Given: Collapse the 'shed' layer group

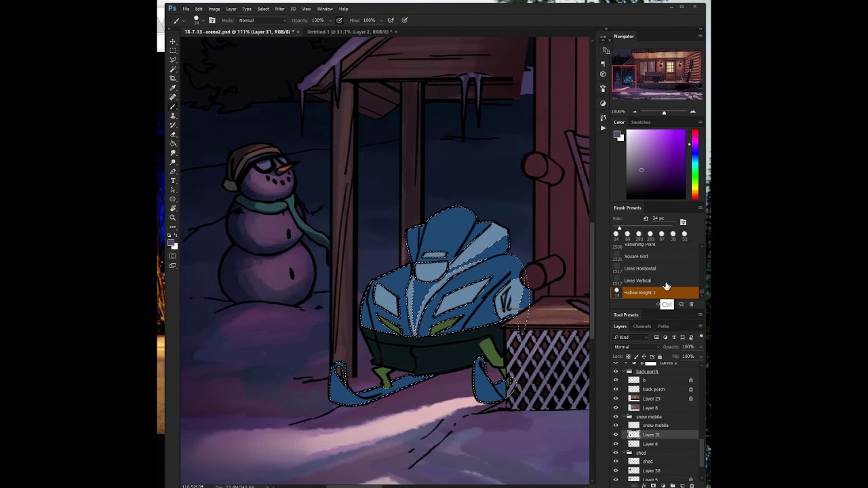Looking at the screenshot, I should (623, 453).
